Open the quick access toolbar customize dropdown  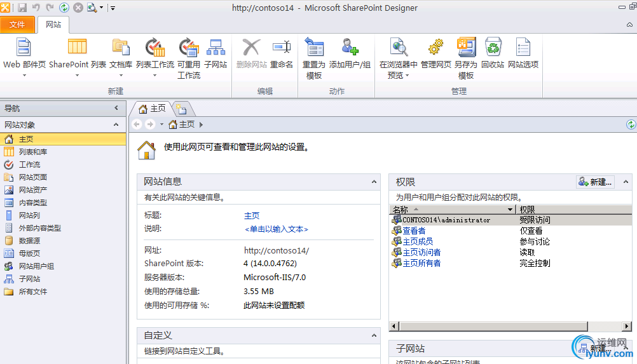tap(113, 8)
